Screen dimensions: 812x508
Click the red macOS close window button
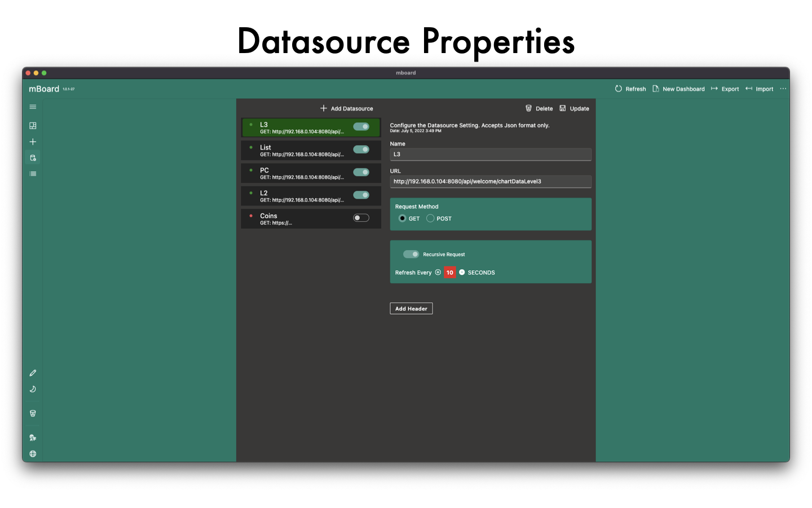(x=28, y=73)
